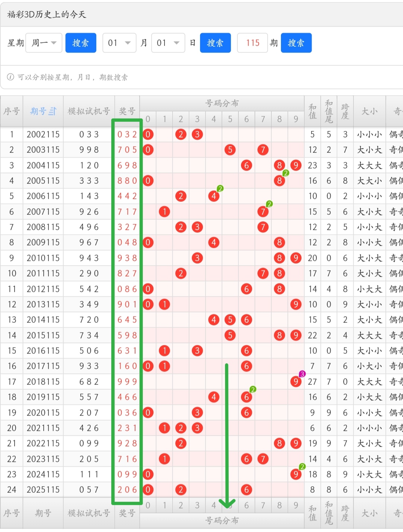The height and width of the screenshot is (532, 403).
Task: Select period 2010115 in the table
Action: coord(43,258)
